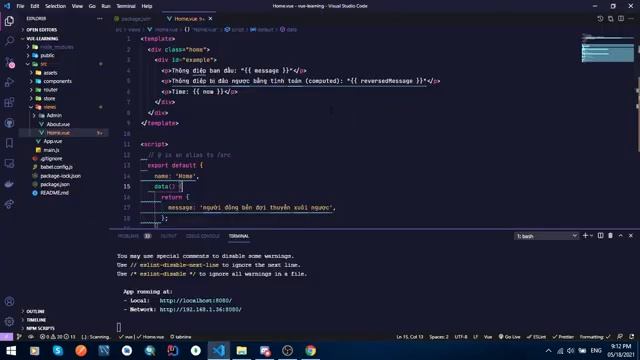Click the Explorer more actions ellipsis
Image resolution: width=640 pixels, height=360 pixels.
100,18
